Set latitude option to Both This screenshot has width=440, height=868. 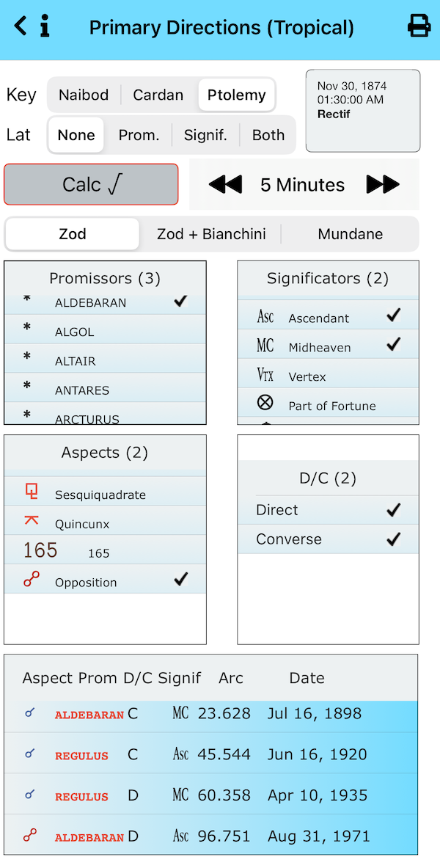[x=268, y=135]
